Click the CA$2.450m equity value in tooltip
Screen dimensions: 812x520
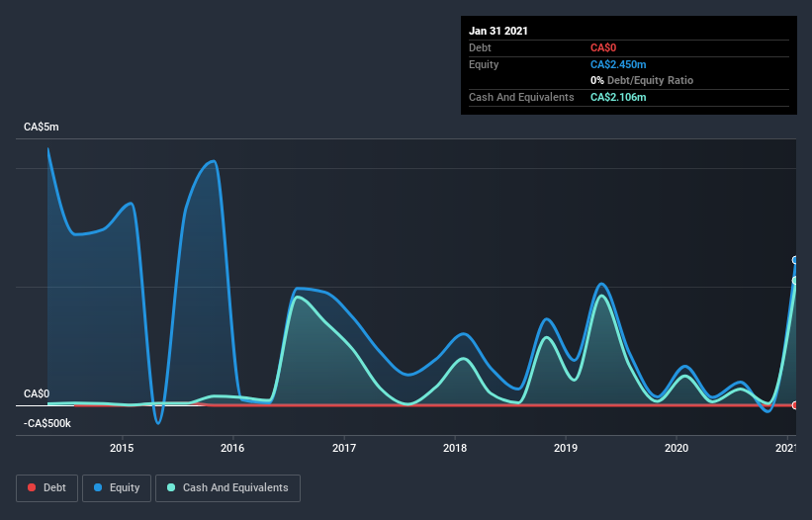coord(618,64)
